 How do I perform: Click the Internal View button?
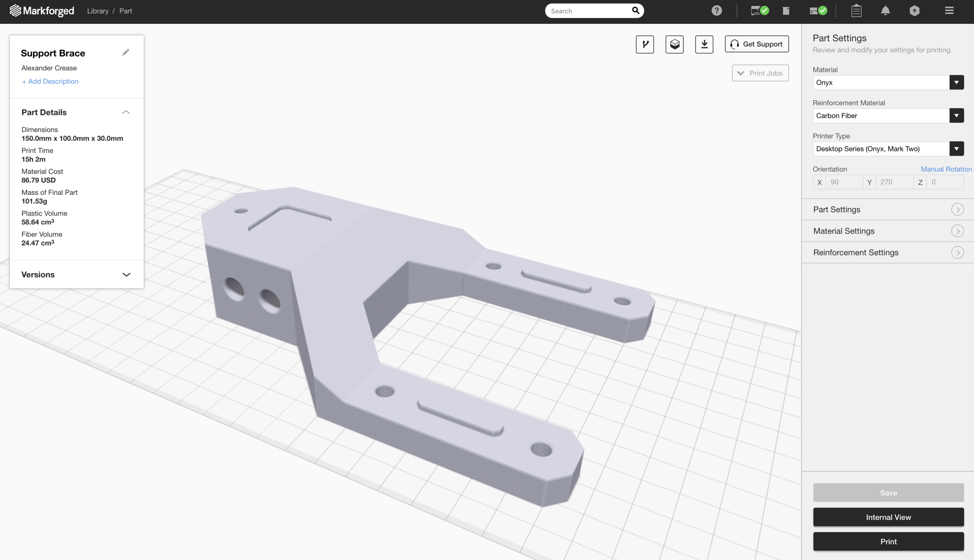point(888,517)
